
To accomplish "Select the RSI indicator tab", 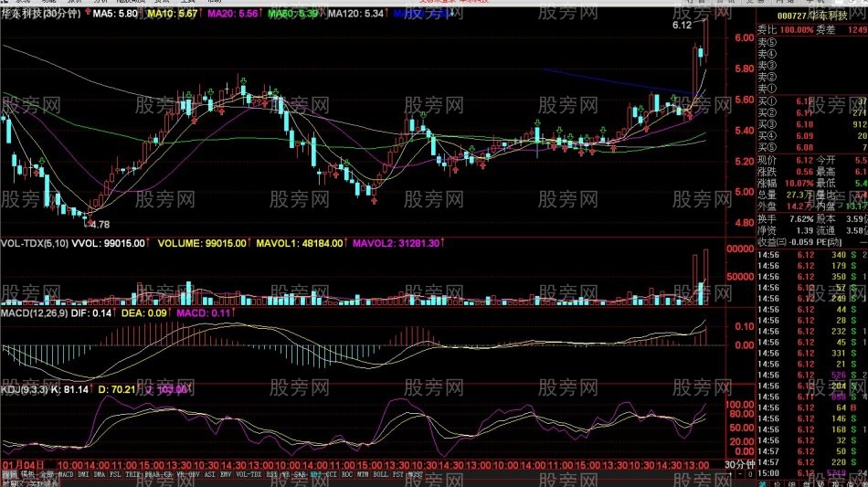I will pos(272,474).
